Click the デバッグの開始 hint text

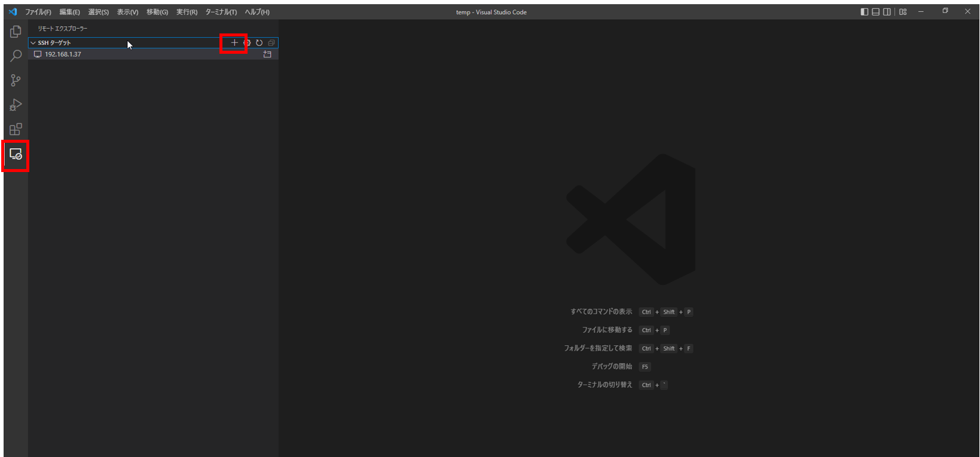tap(612, 366)
